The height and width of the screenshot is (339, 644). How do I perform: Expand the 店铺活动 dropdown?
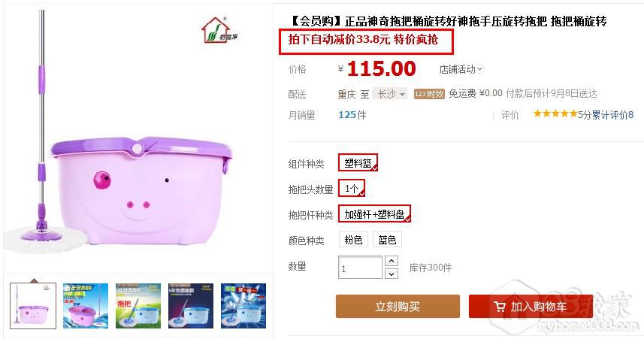point(461,69)
